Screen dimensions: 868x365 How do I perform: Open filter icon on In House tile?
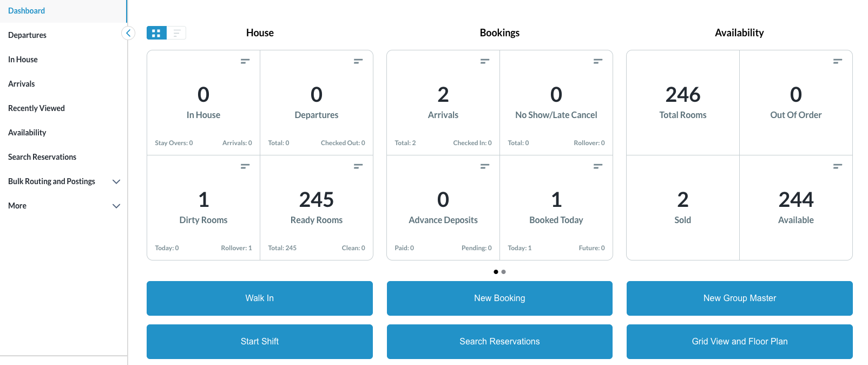[x=245, y=61]
